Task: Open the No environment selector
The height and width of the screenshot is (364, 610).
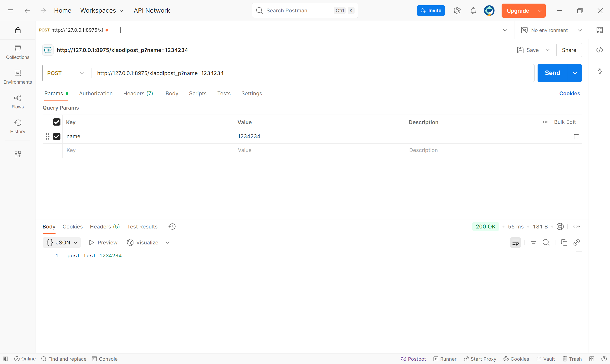Action: 551,30
